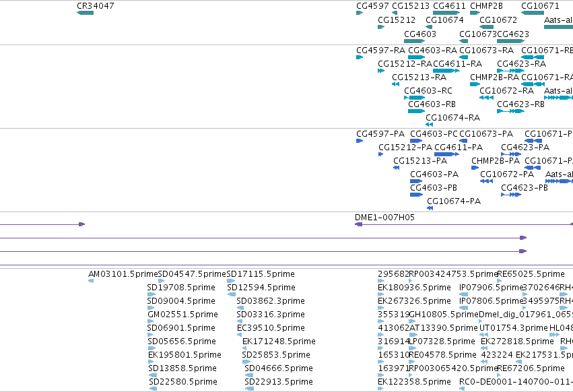Select the CG10673 gene label

point(478,34)
